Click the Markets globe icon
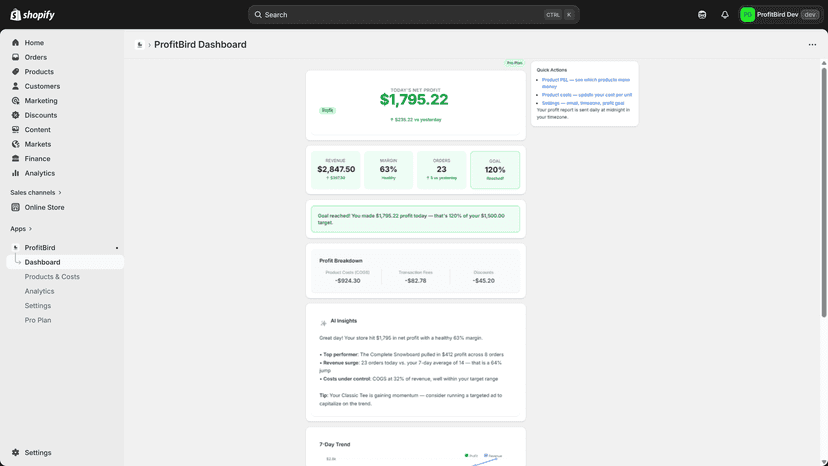 (x=15, y=144)
